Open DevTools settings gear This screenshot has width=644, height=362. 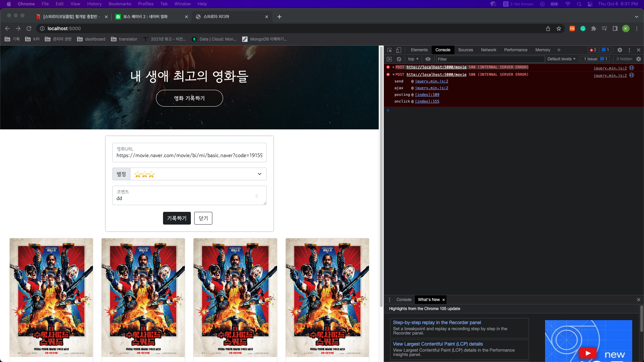pos(620,50)
